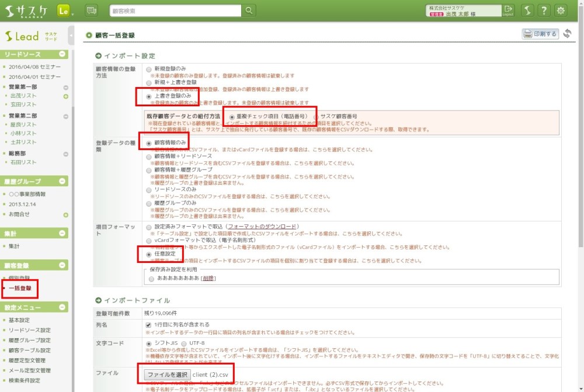Select the 新規登録のみ radio option
Image resolution: width=584 pixels, height=392 pixels.
pyautogui.click(x=149, y=68)
